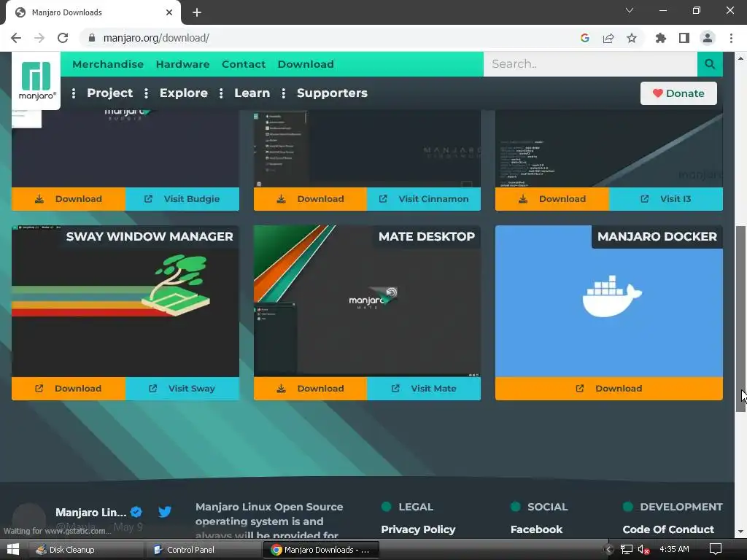The image size is (747, 560).
Task: Click the Google icon in address bar
Action: coord(585,38)
